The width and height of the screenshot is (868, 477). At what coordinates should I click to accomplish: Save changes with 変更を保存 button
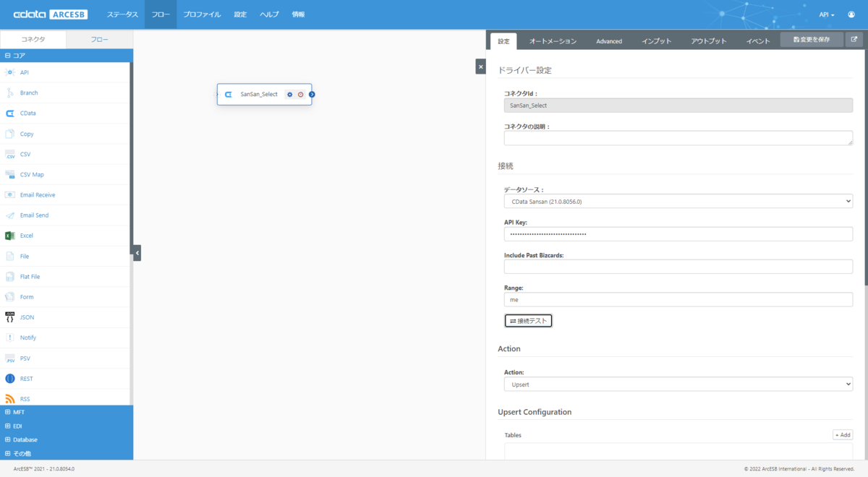[x=812, y=40]
